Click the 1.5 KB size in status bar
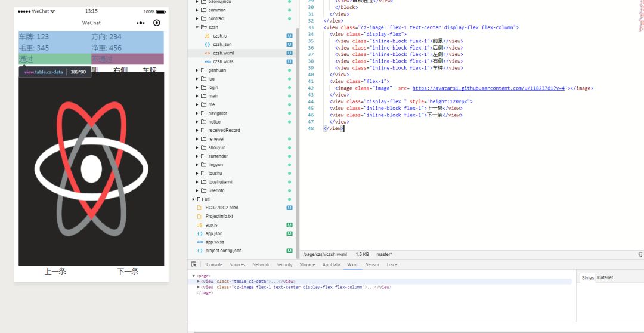 coord(362,254)
